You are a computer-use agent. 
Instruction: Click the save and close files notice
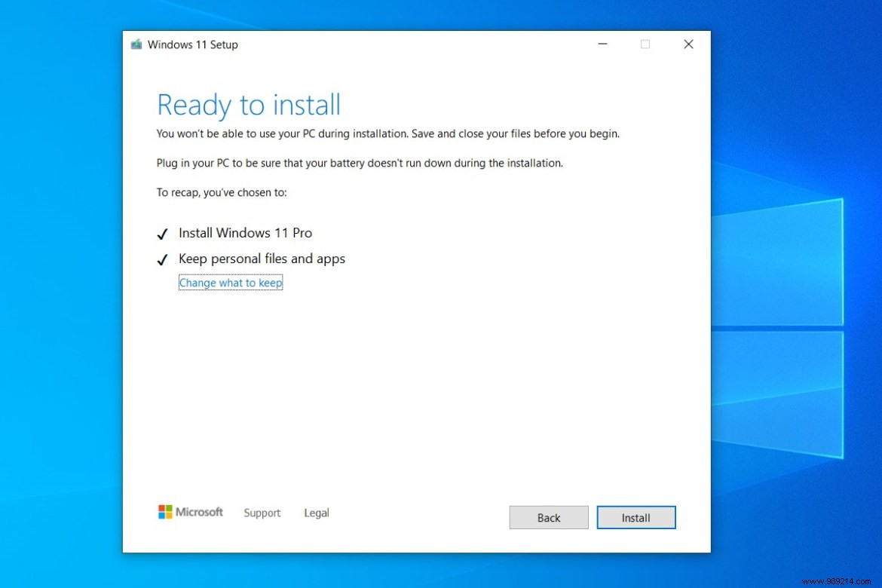pos(387,133)
